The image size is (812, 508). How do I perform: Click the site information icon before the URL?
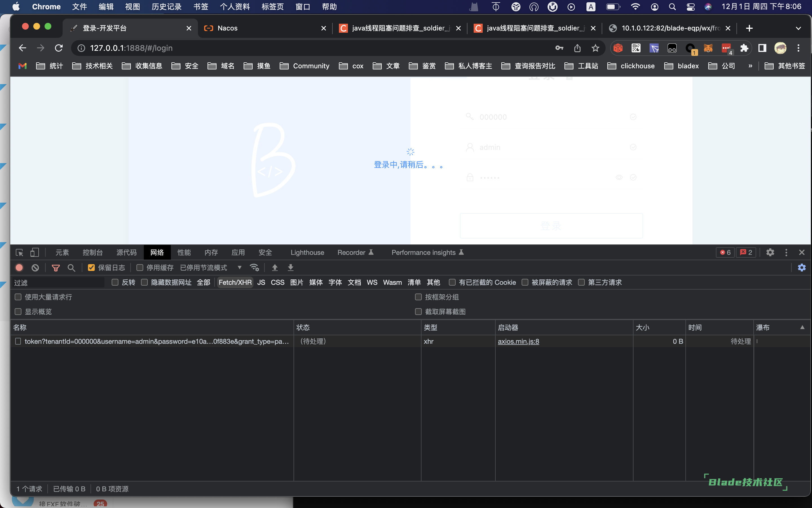pos(81,48)
